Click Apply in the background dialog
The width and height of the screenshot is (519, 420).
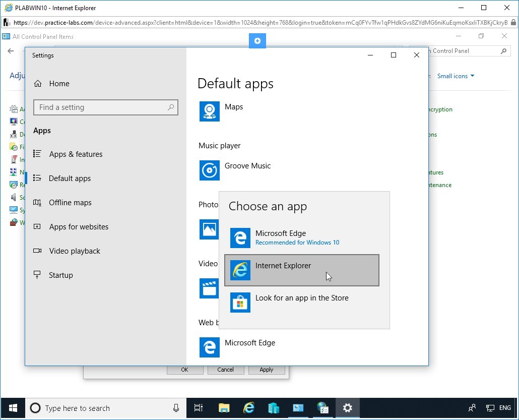click(267, 370)
